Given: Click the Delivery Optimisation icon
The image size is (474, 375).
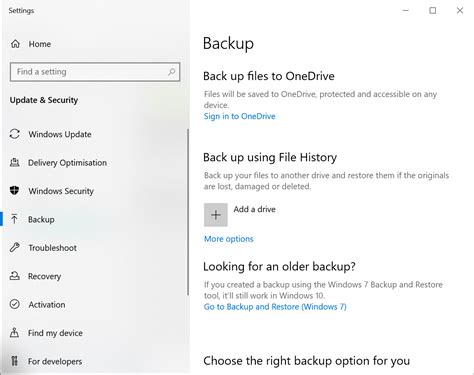Looking at the screenshot, I should [x=14, y=162].
